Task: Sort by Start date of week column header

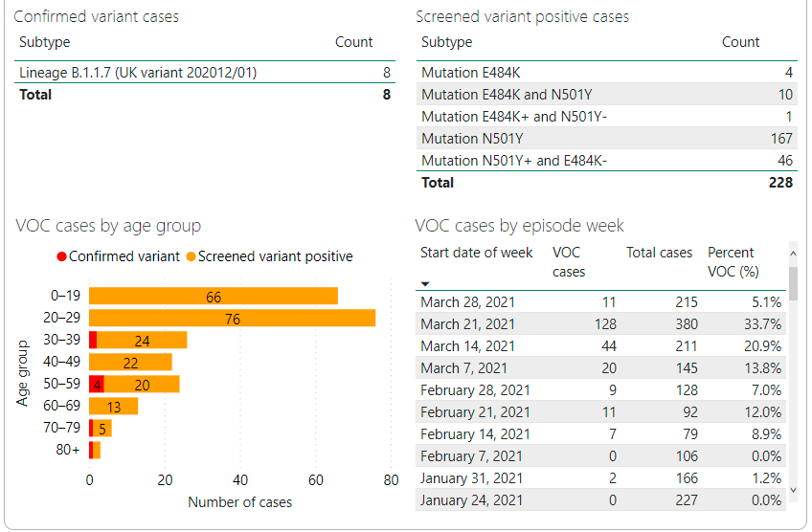Action: (x=476, y=253)
